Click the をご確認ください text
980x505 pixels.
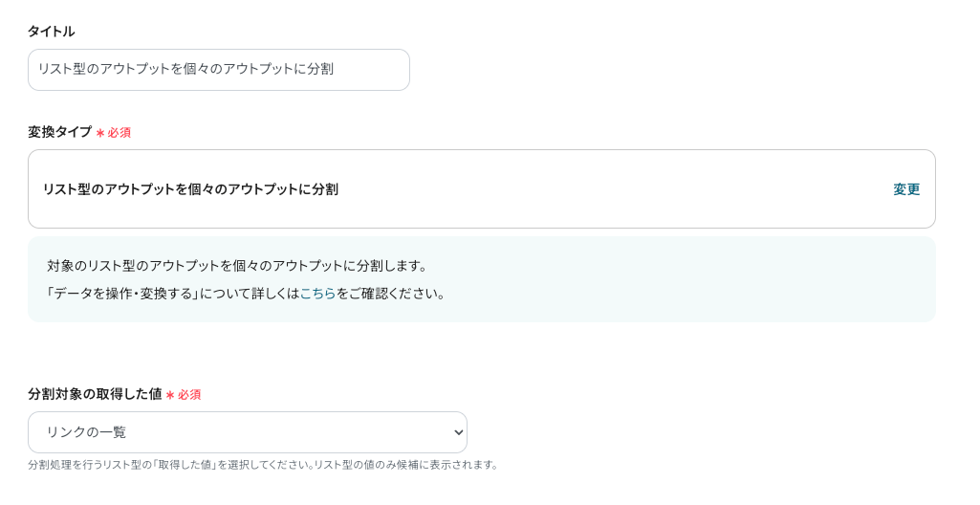click(x=392, y=294)
